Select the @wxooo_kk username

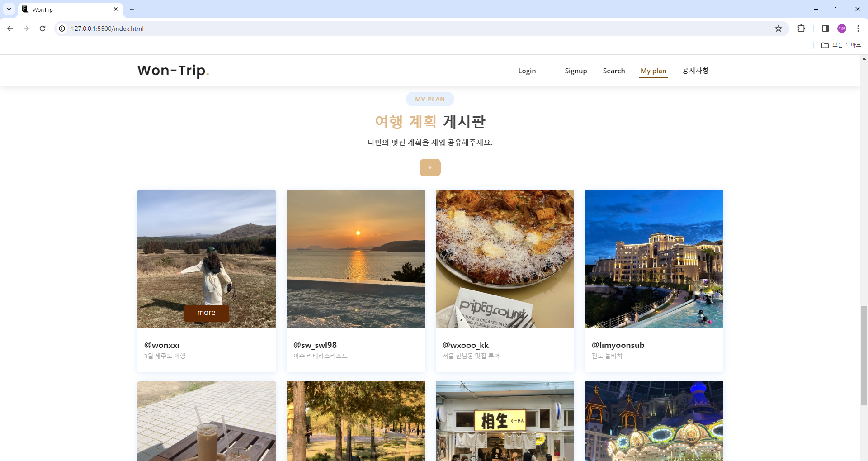[x=466, y=345]
